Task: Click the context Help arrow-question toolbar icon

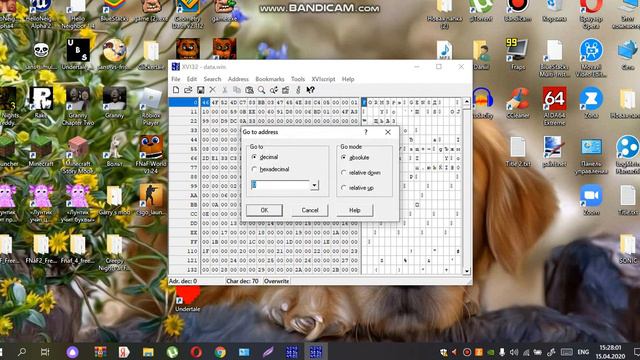Action: [310, 90]
